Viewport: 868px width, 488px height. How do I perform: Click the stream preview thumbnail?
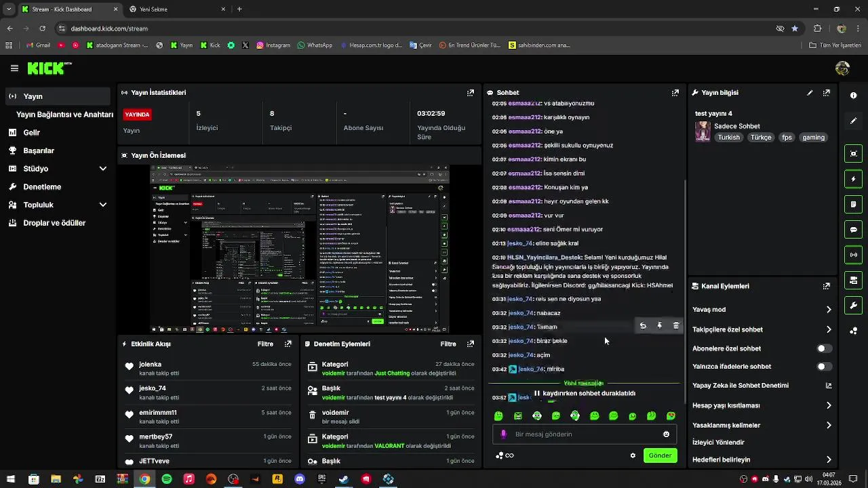[x=299, y=249]
